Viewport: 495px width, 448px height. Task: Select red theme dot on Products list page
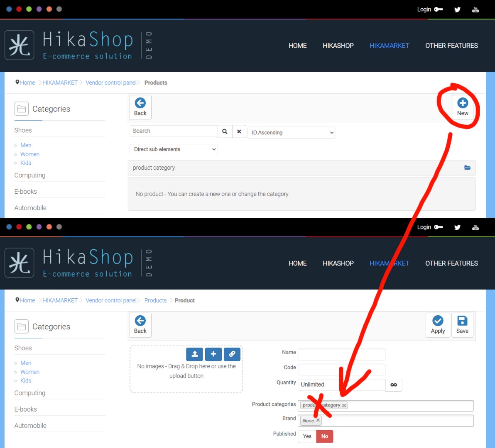coord(19,9)
